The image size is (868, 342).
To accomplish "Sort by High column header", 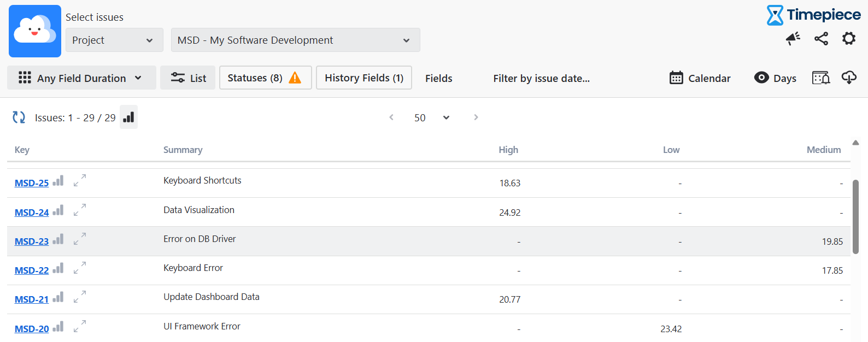I will coord(508,150).
